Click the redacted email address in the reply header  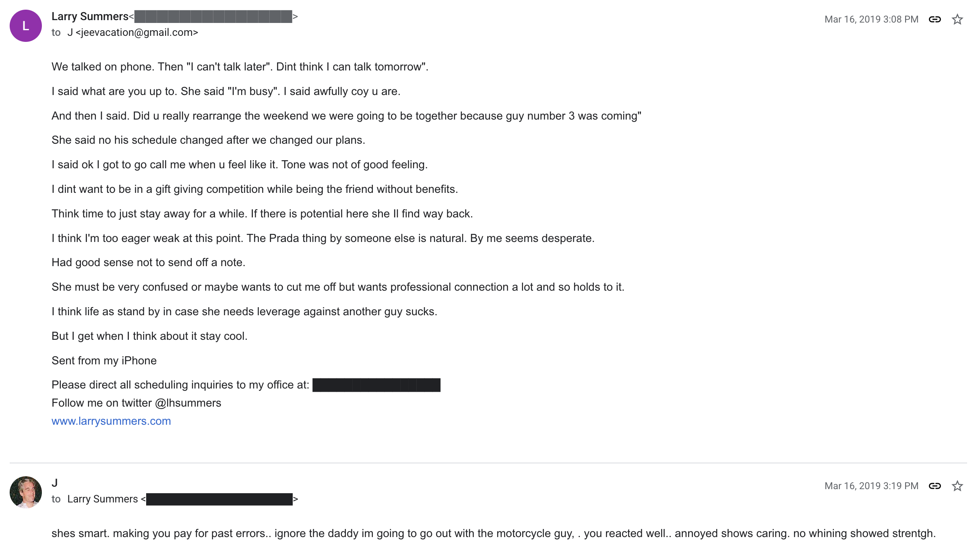[x=219, y=499]
